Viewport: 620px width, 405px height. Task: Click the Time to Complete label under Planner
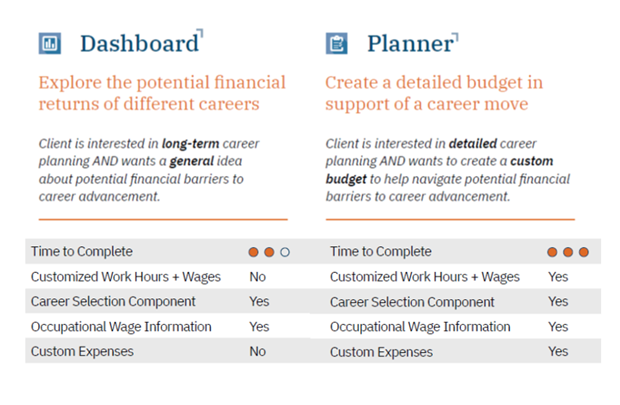(x=381, y=252)
